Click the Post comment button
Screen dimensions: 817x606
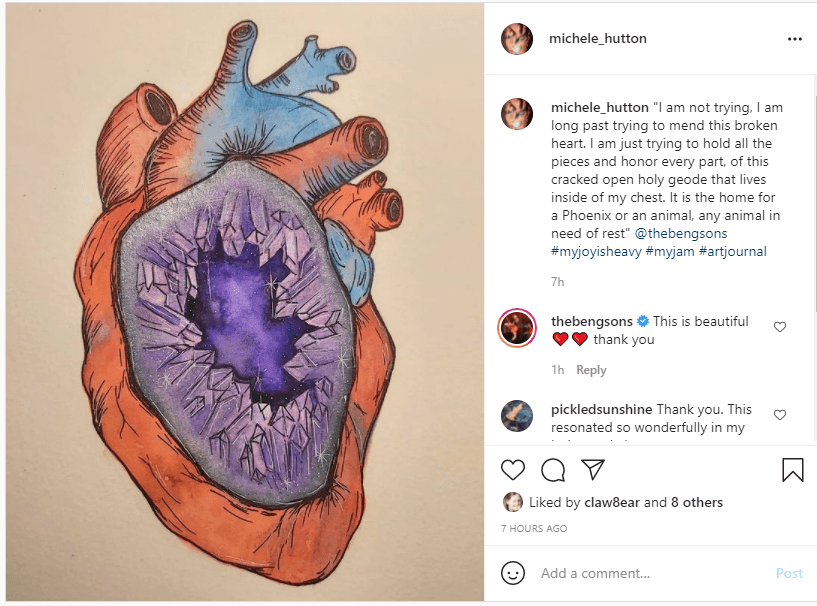tap(789, 573)
